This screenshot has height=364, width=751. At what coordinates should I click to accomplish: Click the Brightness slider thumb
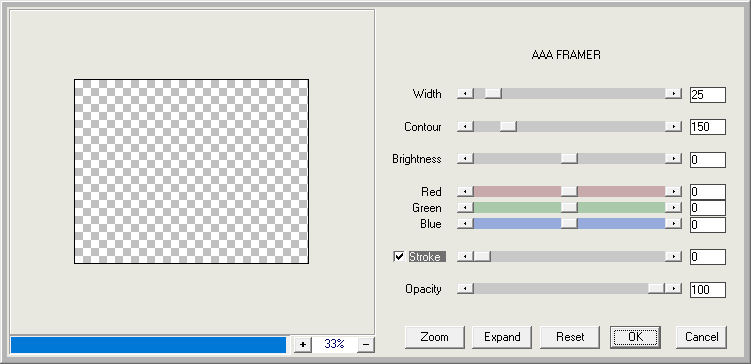click(569, 159)
